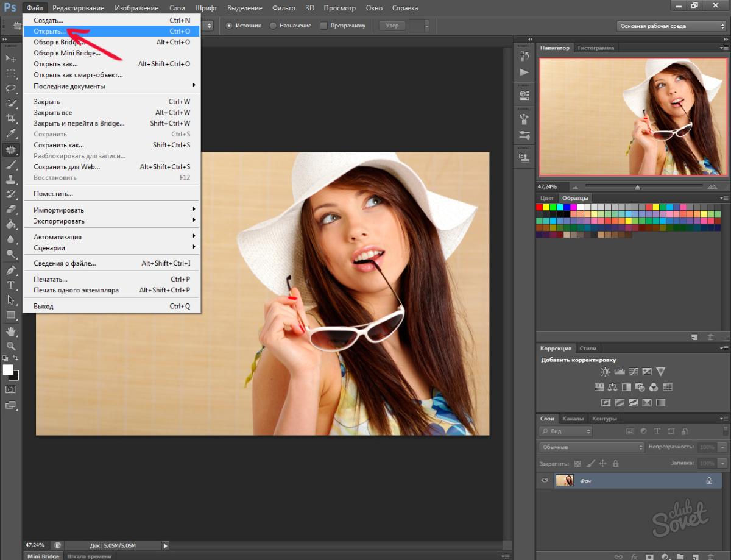Expand the Импортировать submenu
This screenshot has height=560, width=731.
pyautogui.click(x=111, y=210)
